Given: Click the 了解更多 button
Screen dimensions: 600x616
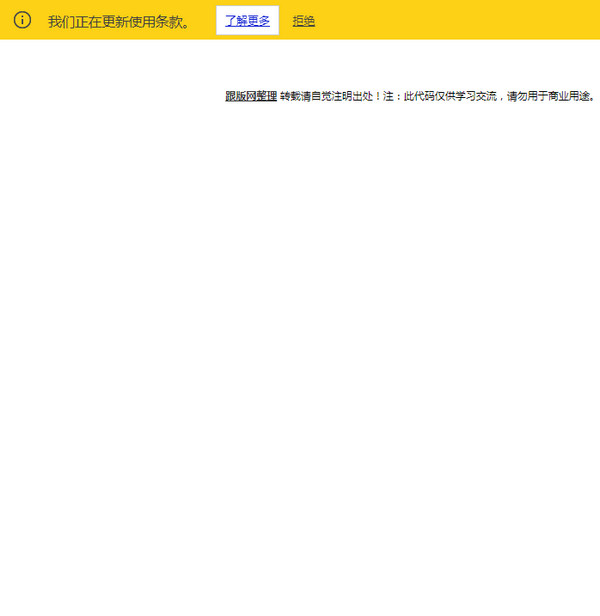Looking at the screenshot, I should click(x=247, y=20).
